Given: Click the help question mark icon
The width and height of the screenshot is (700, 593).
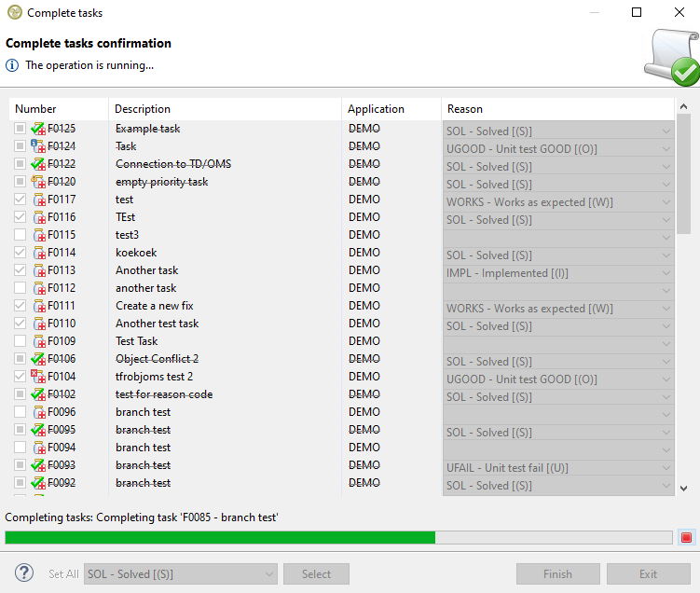Looking at the screenshot, I should [25, 573].
